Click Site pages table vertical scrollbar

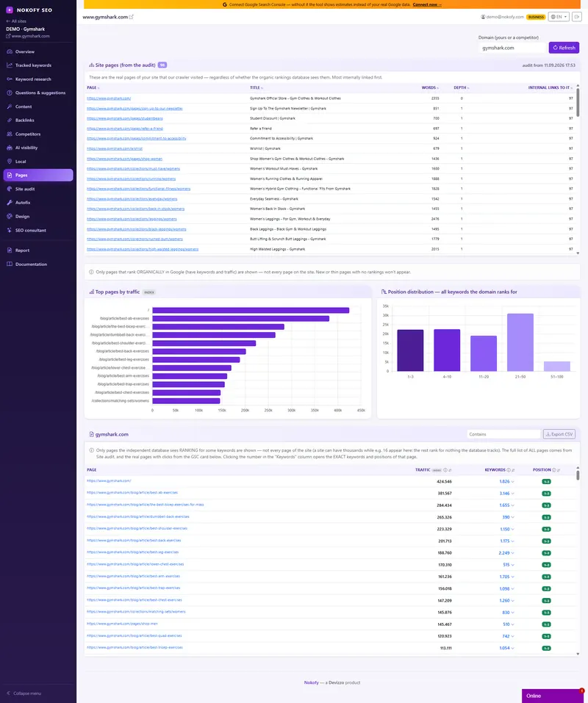578,103
